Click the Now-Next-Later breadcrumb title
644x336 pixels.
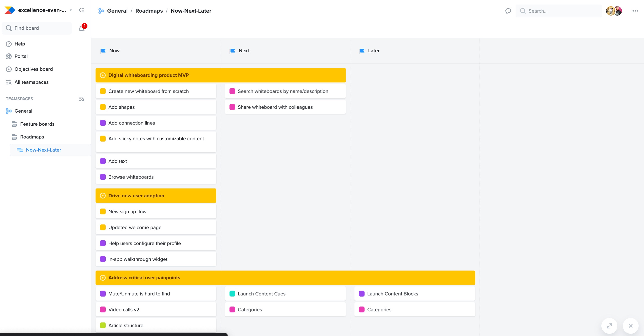pyautogui.click(x=191, y=11)
